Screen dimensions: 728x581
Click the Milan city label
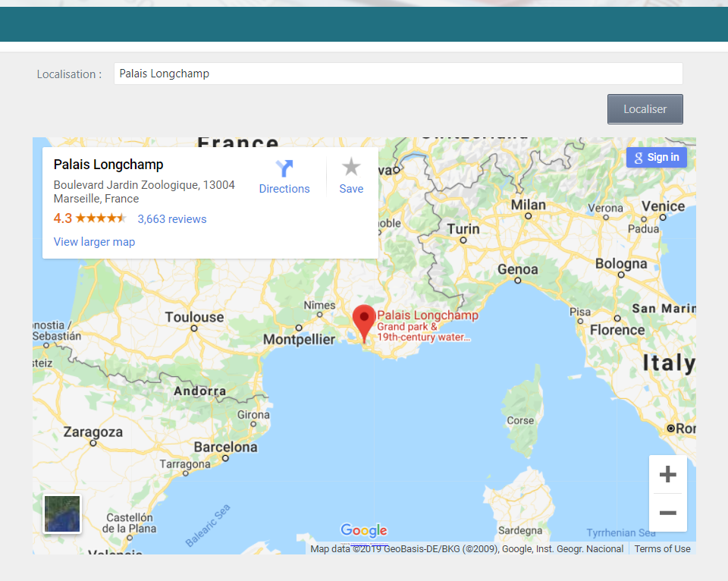(528, 205)
